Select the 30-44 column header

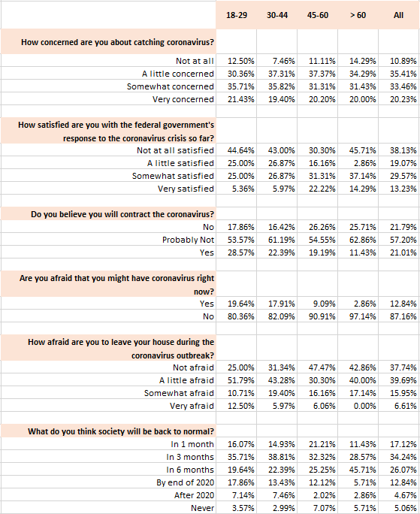(277, 15)
